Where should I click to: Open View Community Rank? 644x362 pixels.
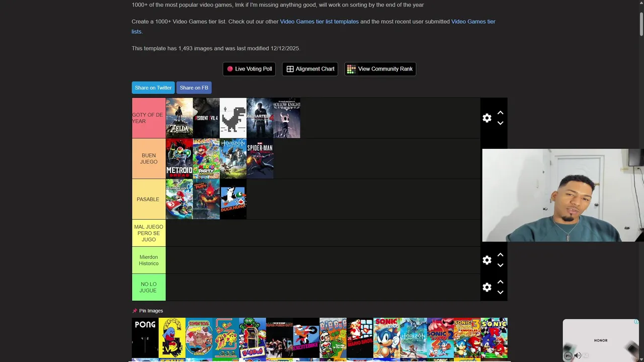click(x=380, y=69)
